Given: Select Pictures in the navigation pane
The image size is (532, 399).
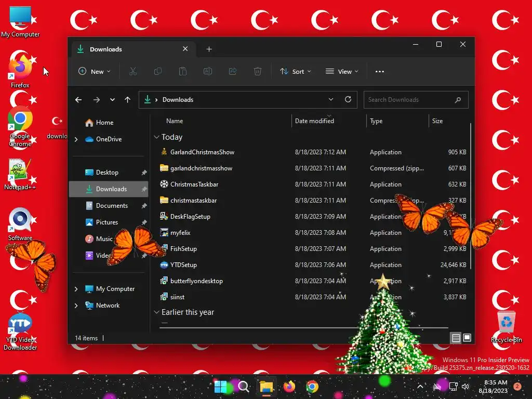Looking at the screenshot, I should (109, 222).
